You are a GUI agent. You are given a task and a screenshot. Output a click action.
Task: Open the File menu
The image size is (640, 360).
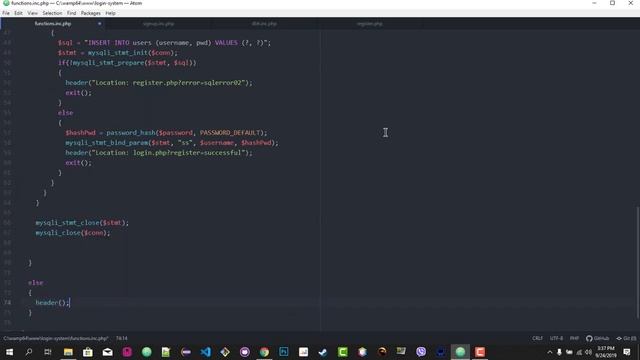pos(6,13)
